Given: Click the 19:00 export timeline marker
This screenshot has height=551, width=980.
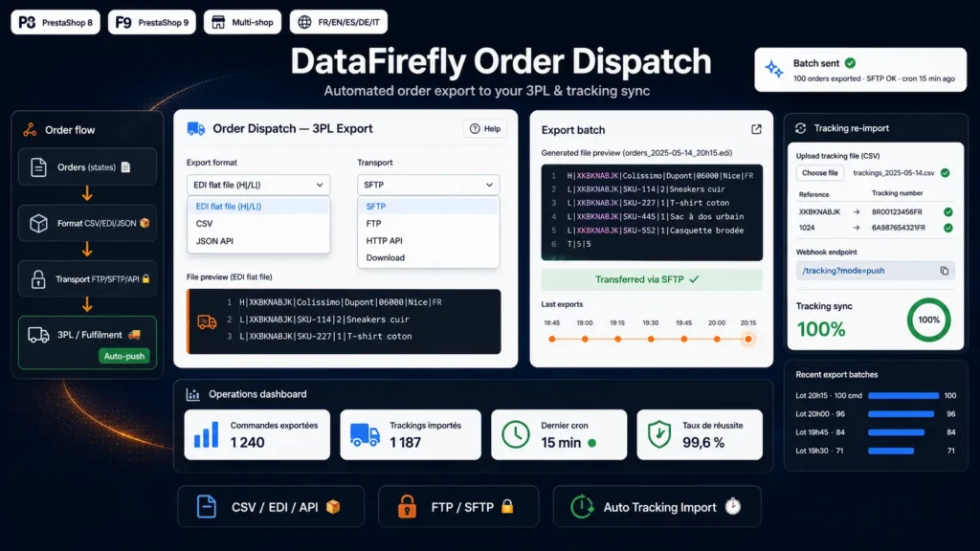Looking at the screenshot, I should 585,340.
